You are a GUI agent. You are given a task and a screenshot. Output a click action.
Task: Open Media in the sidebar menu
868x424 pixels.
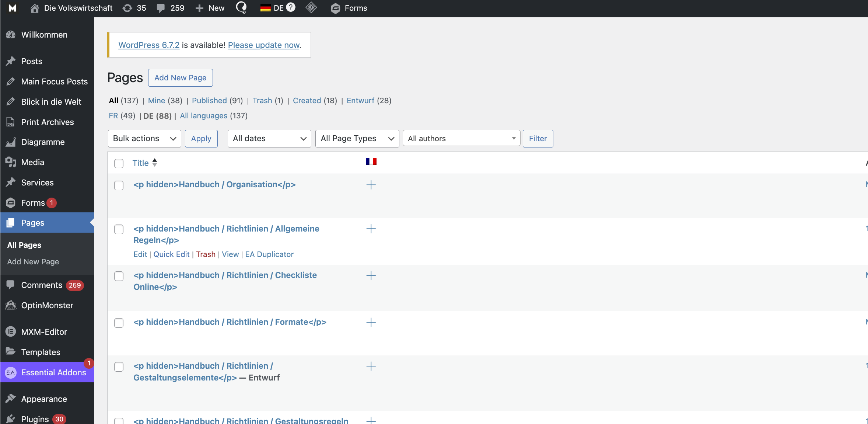click(x=32, y=162)
